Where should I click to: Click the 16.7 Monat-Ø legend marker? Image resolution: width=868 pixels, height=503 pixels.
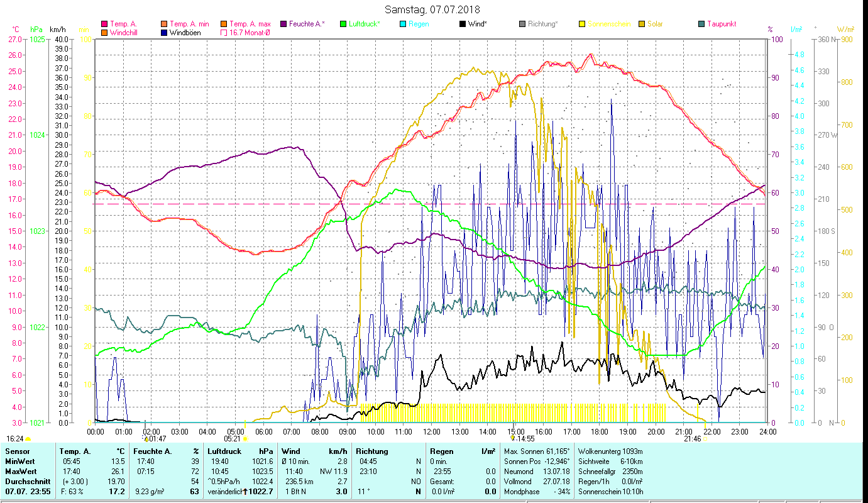tap(224, 33)
